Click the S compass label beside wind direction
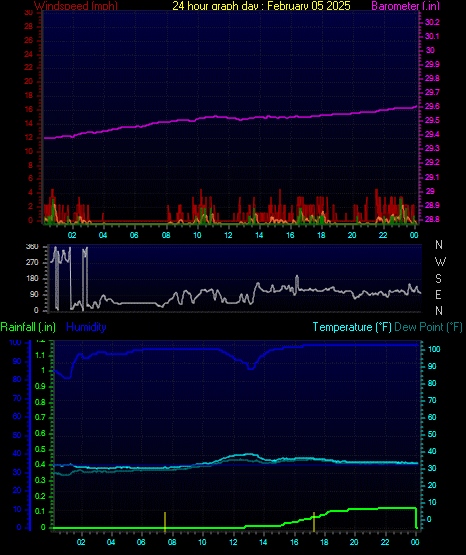This screenshot has width=466, height=555. [438, 279]
